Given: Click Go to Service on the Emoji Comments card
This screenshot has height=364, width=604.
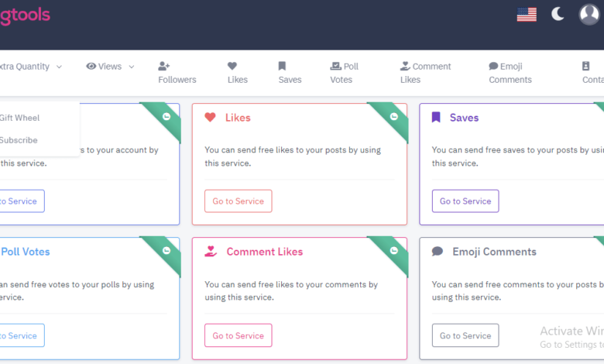Looking at the screenshot, I should click(465, 335).
